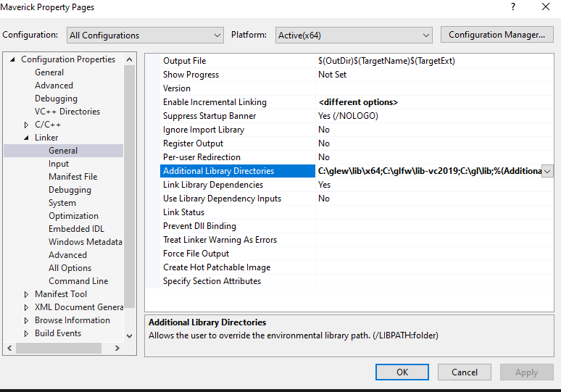This screenshot has height=392, width=561.
Task: Select the Ignore Import Library property
Action: pos(204,130)
